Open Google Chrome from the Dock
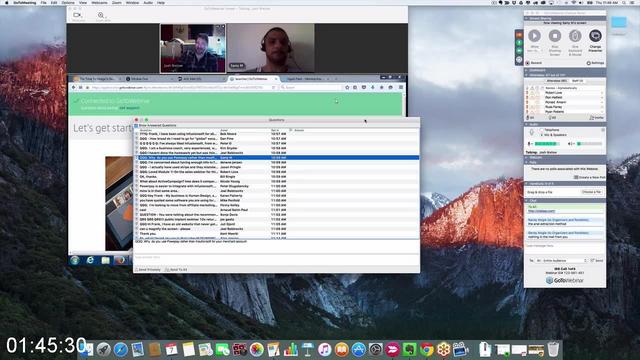Screen dimensions: 640x360 point(427,349)
